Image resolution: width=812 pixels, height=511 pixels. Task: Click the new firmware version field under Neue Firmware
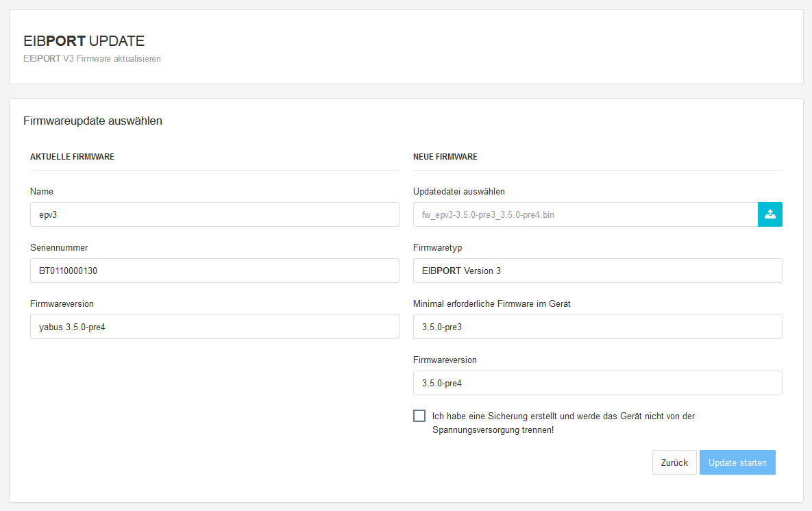coord(598,383)
